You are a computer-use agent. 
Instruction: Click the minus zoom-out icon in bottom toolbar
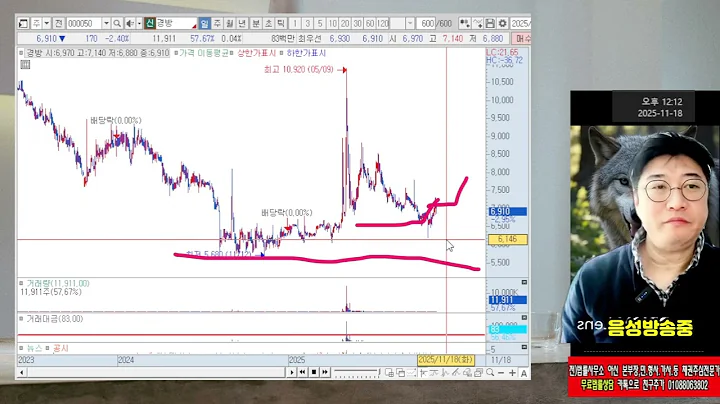tap(501, 373)
